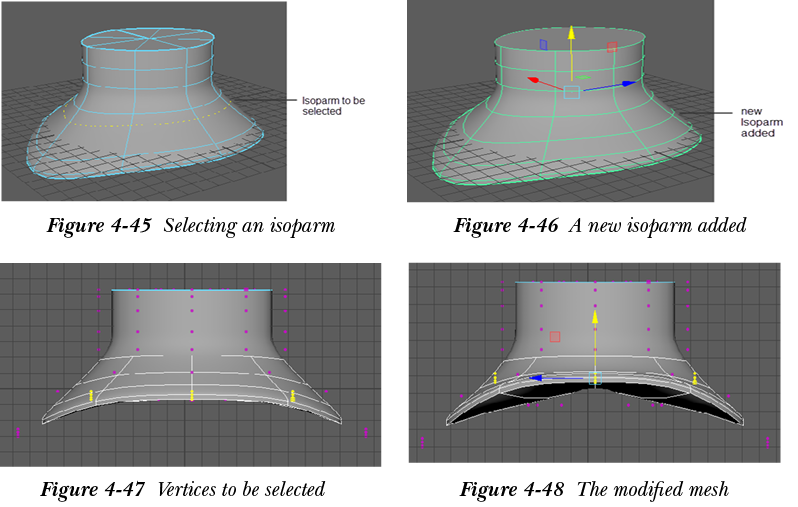Click yellow Y-axis arrow in Figure 4-46
Viewport: 798px width, 507px height.
(x=571, y=40)
